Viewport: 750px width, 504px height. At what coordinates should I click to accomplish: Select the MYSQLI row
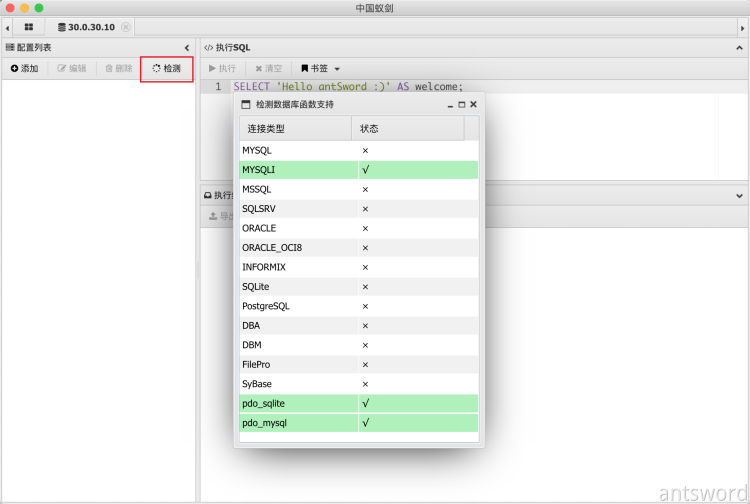tap(358, 170)
